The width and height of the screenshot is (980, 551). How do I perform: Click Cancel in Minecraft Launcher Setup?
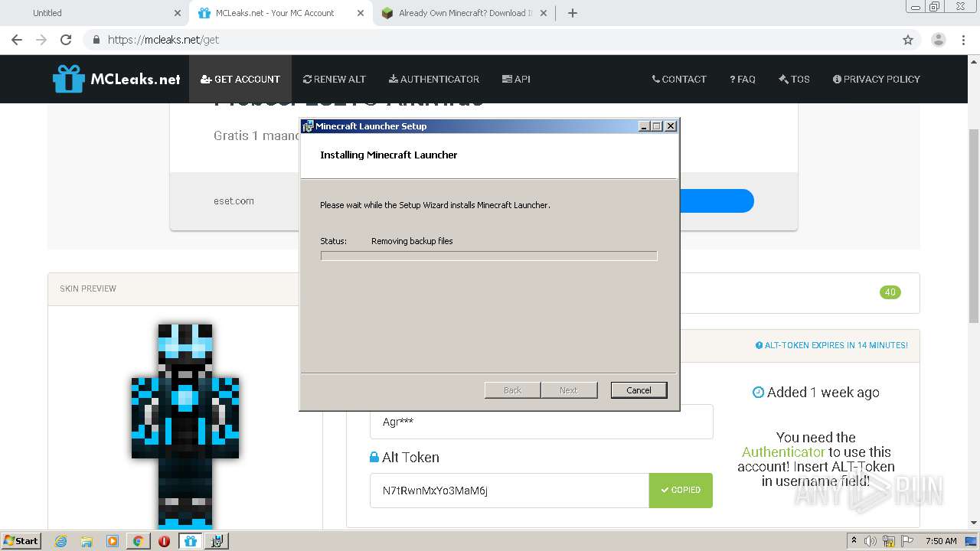click(639, 390)
